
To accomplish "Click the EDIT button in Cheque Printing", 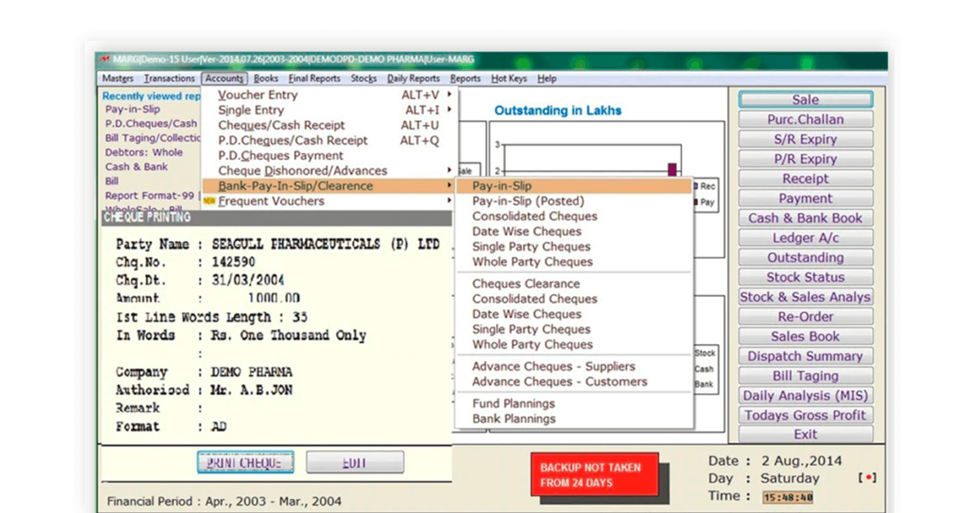I will click(x=354, y=462).
